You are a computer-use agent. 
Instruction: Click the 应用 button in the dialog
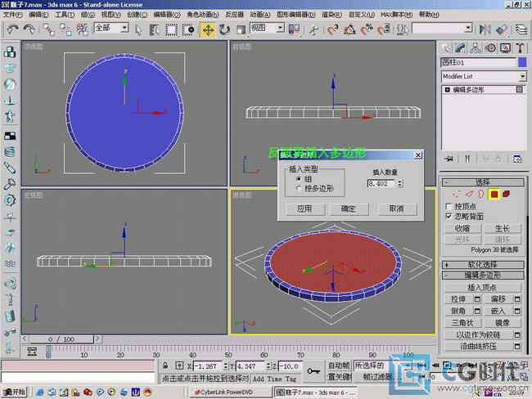(304, 208)
